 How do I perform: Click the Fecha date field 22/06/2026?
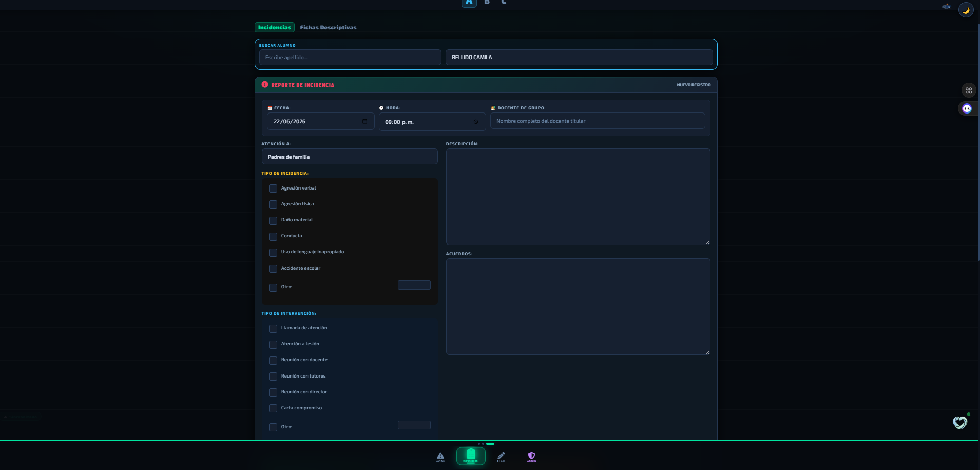[x=321, y=122]
